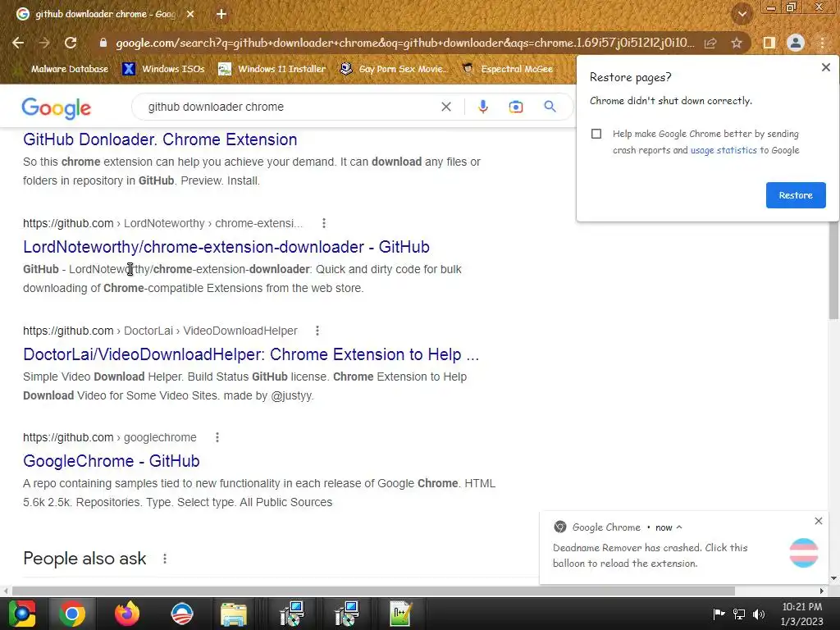Screen dimensions: 840x630
Task: Open GitHub Donloader Chrome Extension result
Action: tap(160, 139)
